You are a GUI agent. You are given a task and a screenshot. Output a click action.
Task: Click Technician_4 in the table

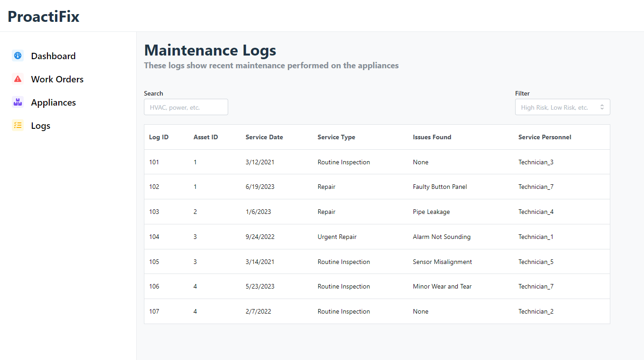tap(536, 212)
